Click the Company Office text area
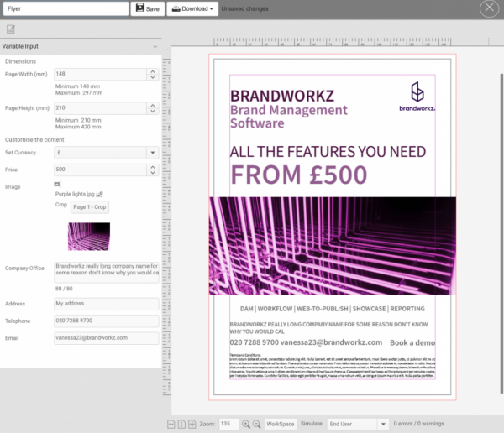 tap(107, 273)
